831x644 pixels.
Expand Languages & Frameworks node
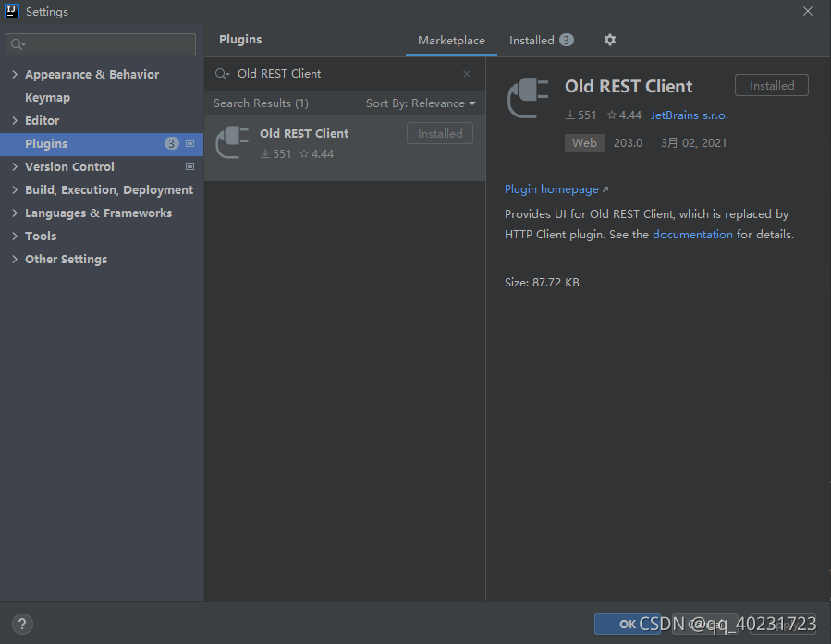[x=15, y=213]
